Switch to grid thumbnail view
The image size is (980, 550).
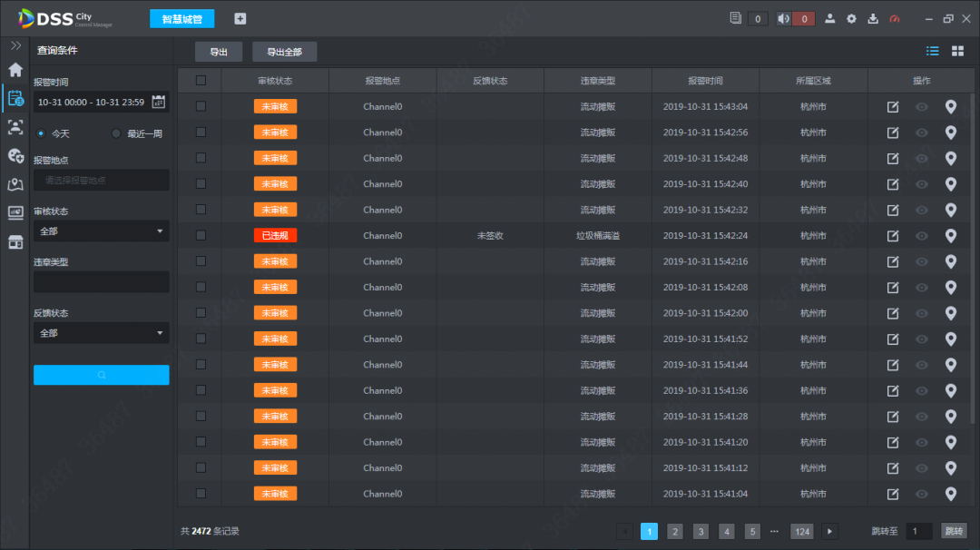[957, 51]
